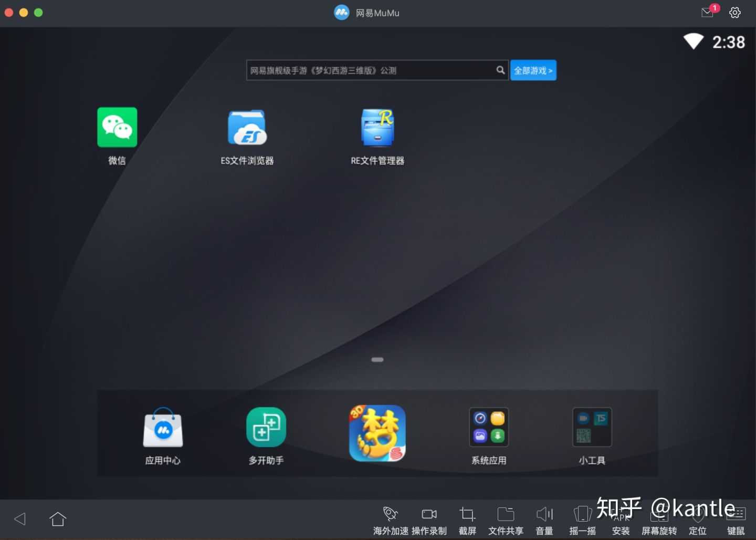Launch 多开助手 multi-instance helper
Viewport: 756px width, 540px height.
(266, 428)
